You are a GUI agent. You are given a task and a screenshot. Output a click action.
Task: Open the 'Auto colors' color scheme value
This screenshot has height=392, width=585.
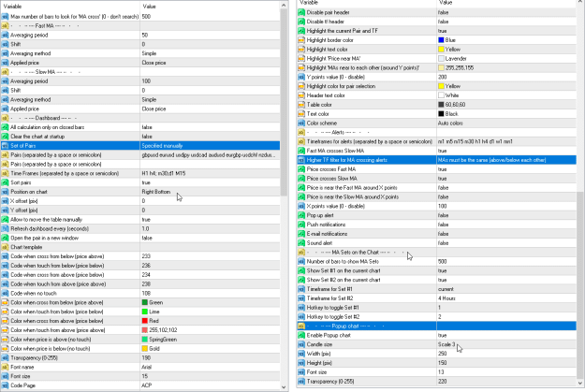click(450, 123)
